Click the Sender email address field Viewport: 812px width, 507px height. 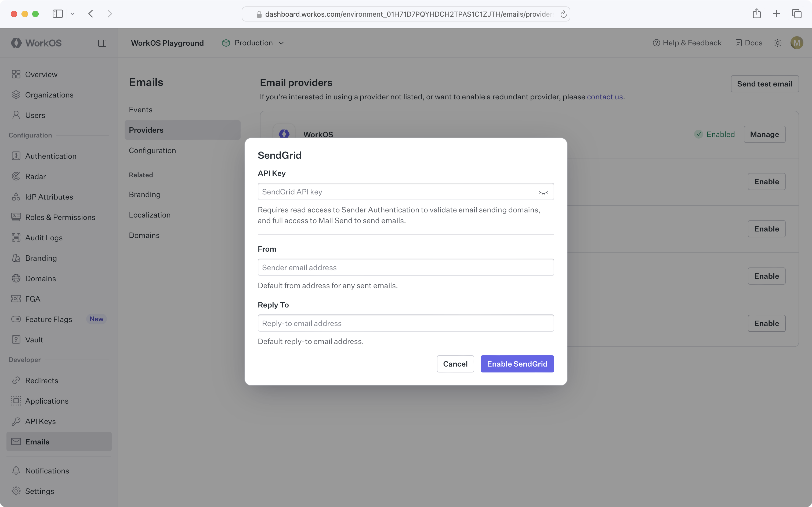[x=405, y=267]
